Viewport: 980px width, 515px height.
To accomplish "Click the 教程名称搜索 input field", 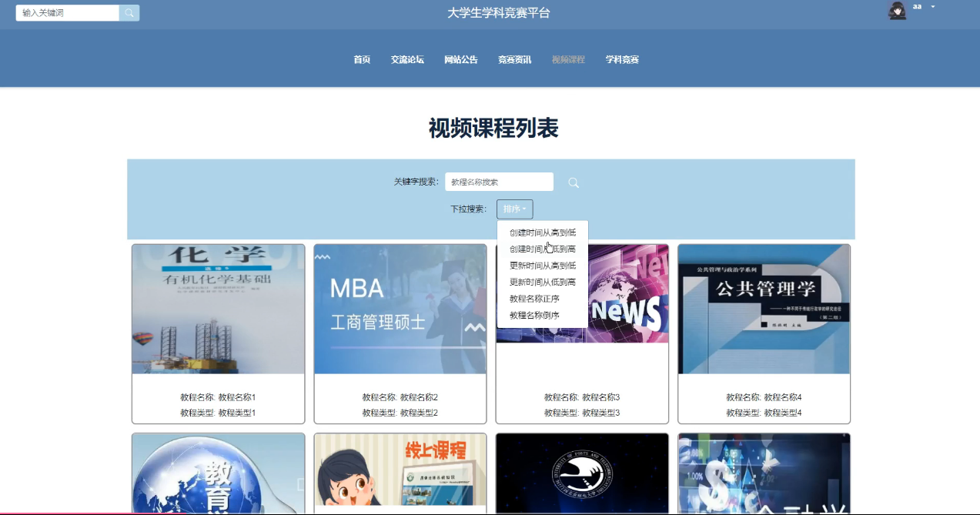I will [499, 182].
